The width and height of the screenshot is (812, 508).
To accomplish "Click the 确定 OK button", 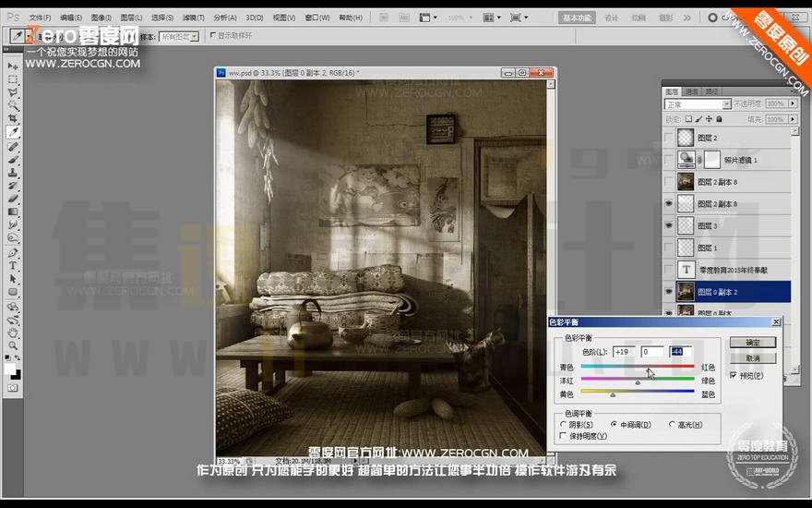I will [x=753, y=343].
